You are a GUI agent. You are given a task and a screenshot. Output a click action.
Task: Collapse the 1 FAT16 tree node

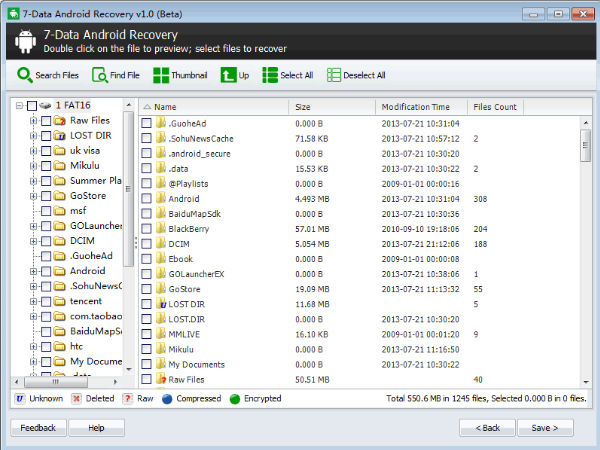coord(19,105)
